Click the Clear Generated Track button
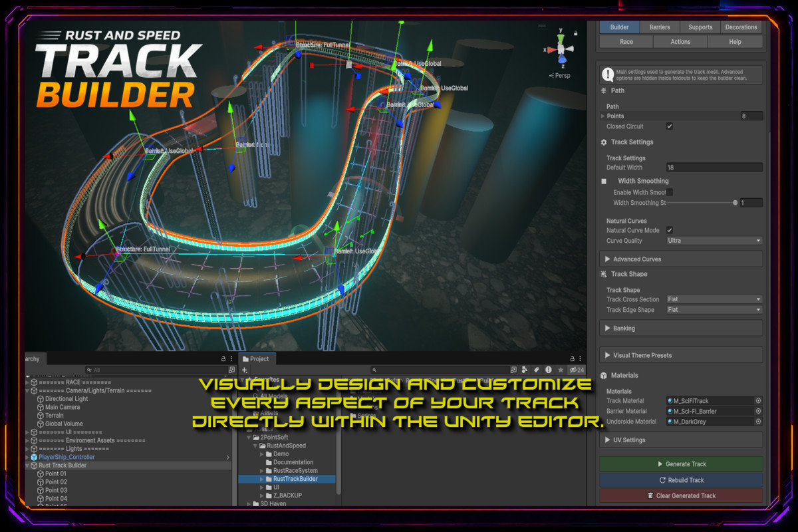This screenshot has height=532, width=798. click(681, 495)
